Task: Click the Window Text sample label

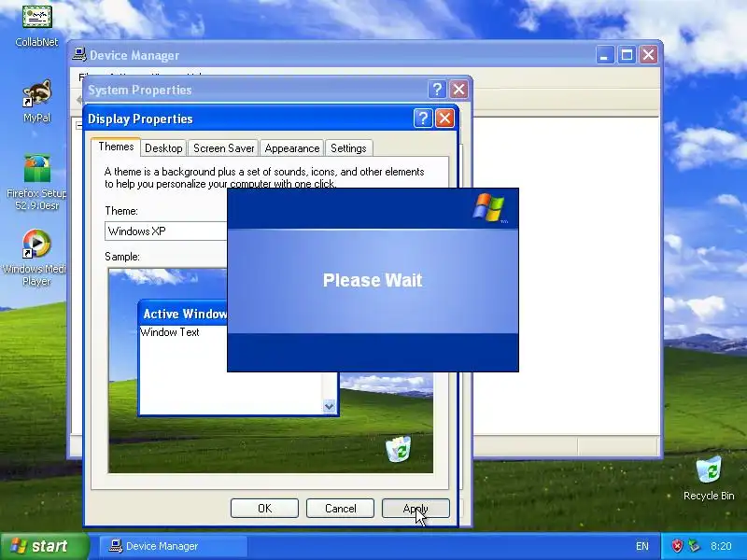Action: [170, 332]
